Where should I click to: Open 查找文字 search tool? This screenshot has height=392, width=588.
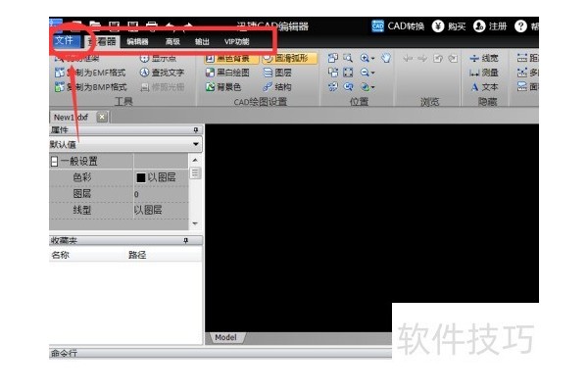click(162, 73)
